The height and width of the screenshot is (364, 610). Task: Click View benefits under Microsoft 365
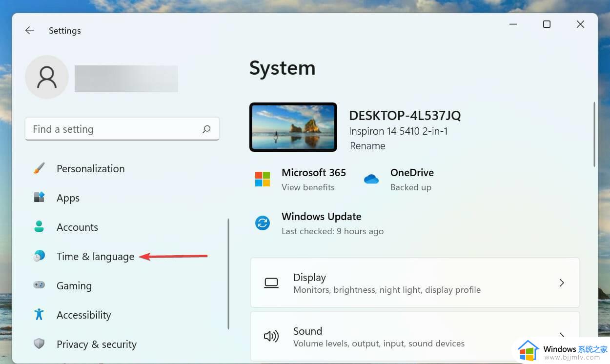[308, 187]
